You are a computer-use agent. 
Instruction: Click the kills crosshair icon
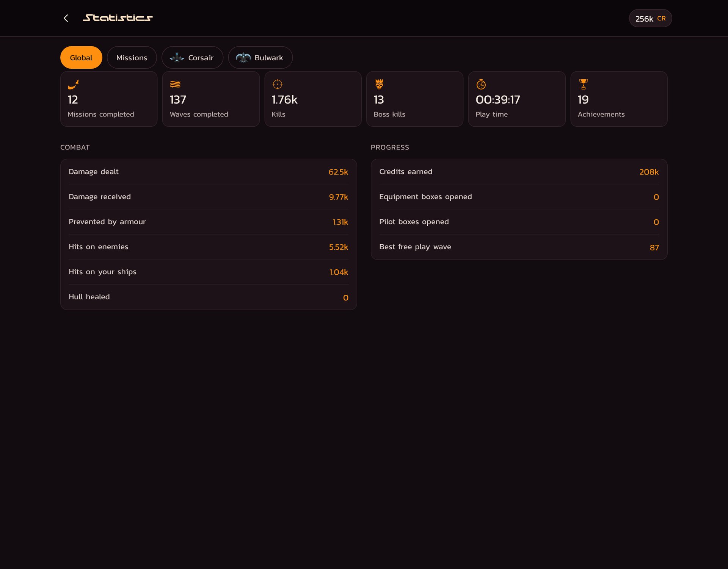click(x=278, y=84)
